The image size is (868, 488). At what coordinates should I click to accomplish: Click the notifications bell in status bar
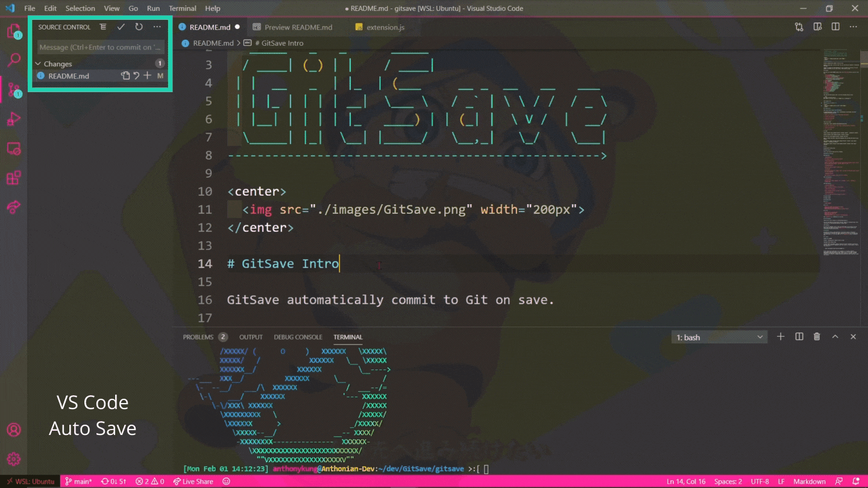856,481
